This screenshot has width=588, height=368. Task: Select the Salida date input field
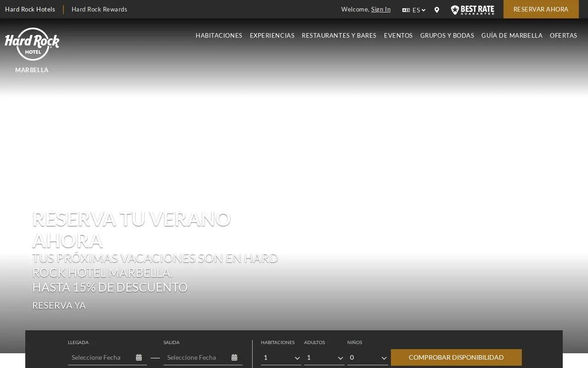203,357
